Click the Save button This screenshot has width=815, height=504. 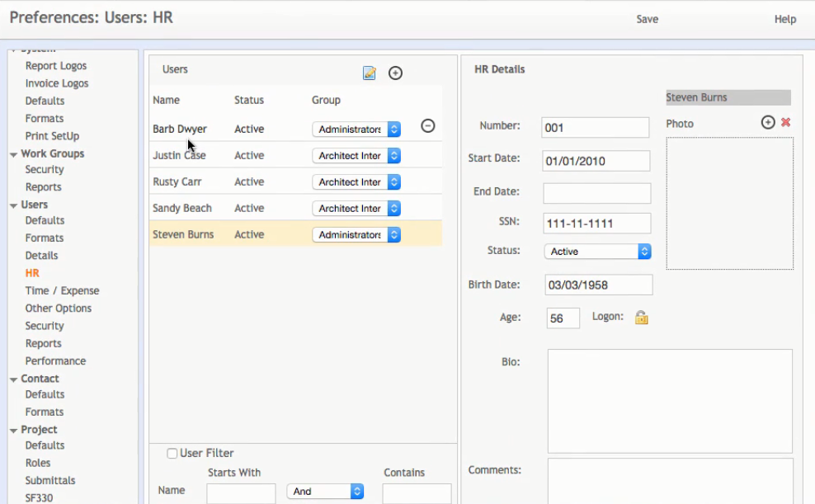[647, 19]
